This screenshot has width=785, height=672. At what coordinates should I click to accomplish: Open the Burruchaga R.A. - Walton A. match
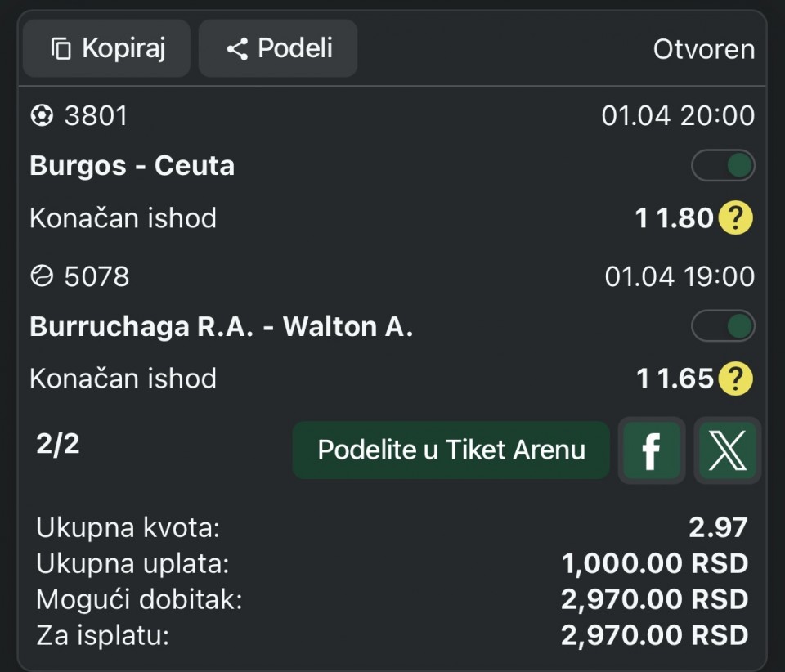pos(221,326)
